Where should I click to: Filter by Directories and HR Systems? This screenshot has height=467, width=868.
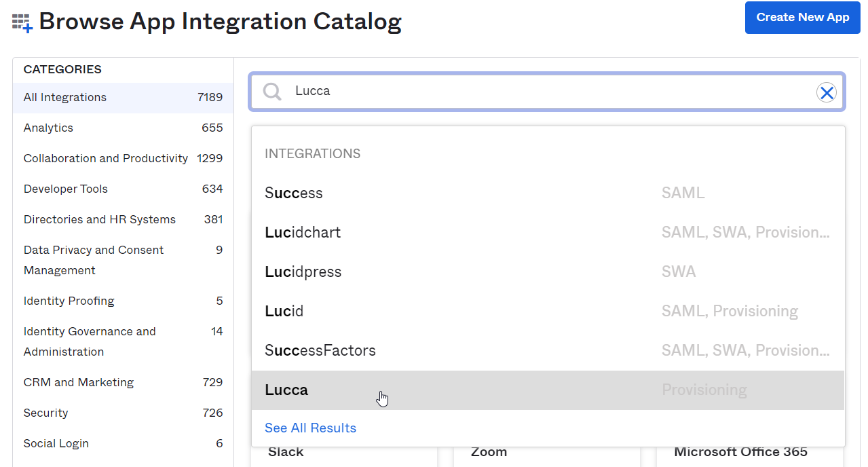click(x=123, y=220)
